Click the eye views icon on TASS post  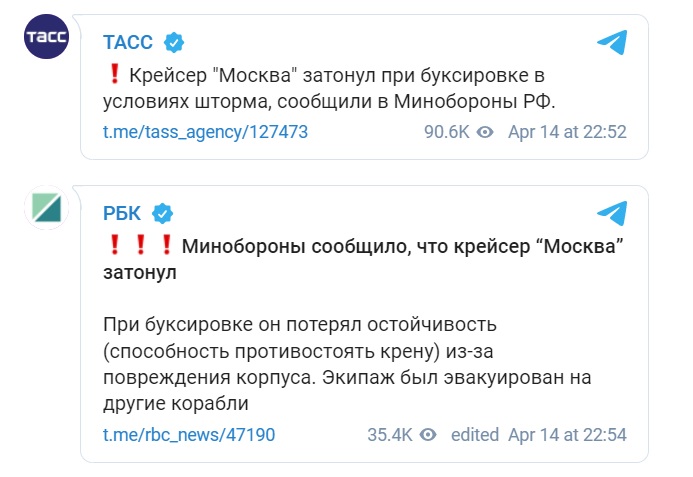pos(485,132)
